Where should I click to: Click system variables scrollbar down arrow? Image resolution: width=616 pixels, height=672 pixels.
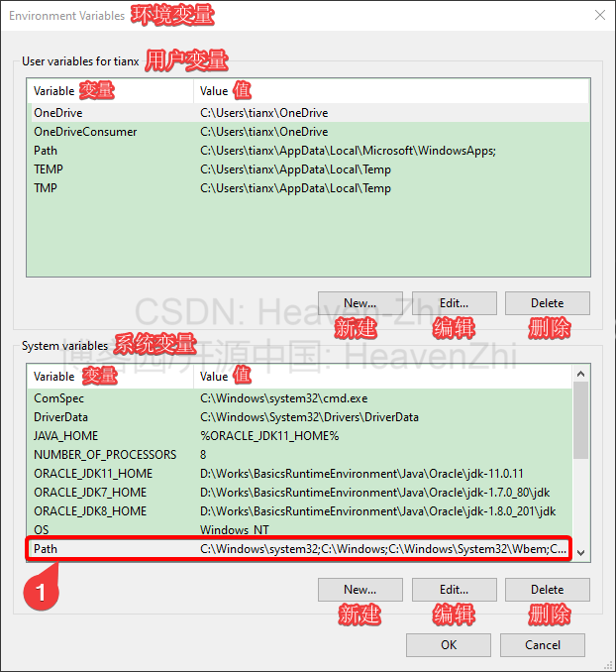pyautogui.click(x=581, y=553)
